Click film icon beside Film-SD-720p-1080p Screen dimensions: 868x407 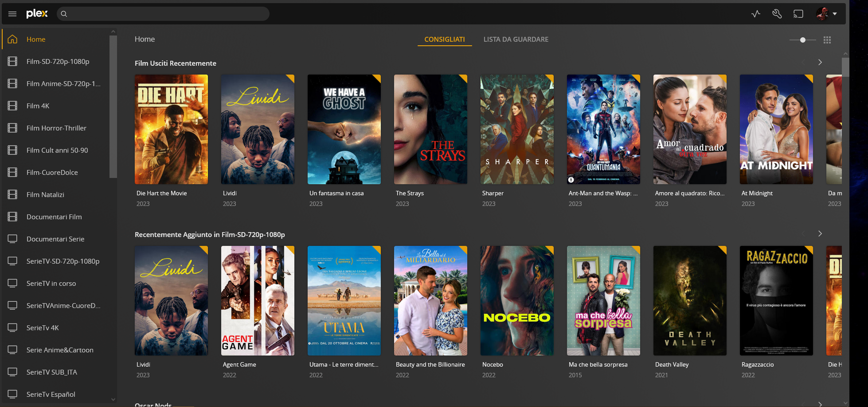click(x=12, y=61)
